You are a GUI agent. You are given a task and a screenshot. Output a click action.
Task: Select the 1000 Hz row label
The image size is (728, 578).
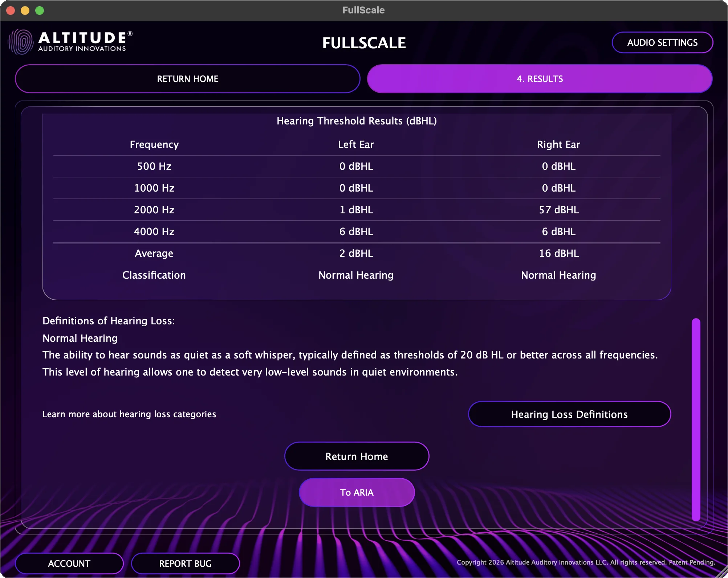(154, 188)
